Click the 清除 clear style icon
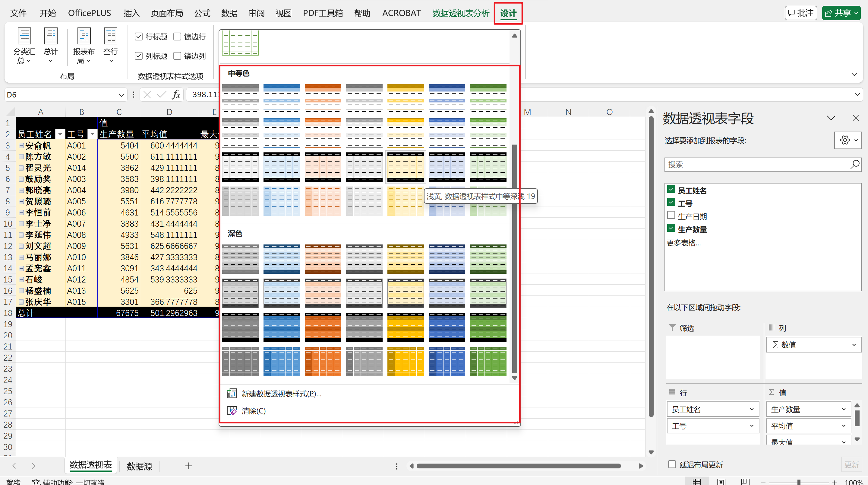The height and width of the screenshot is (485, 868). 232,410
